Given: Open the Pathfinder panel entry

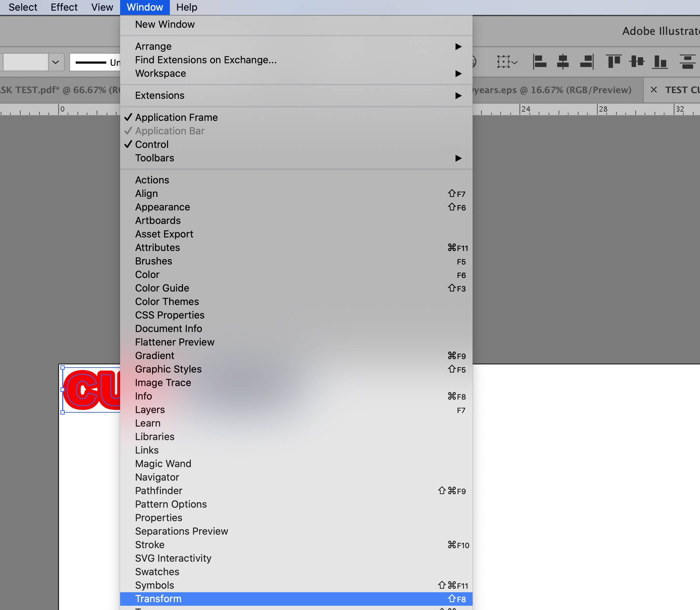Looking at the screenshot, I should 158,491.
